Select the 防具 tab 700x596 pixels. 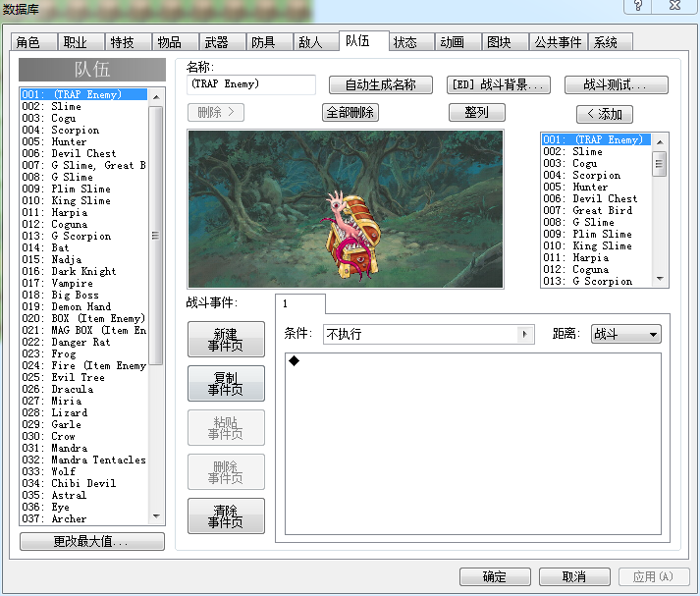pyautogui.click(x=269, y=42)
